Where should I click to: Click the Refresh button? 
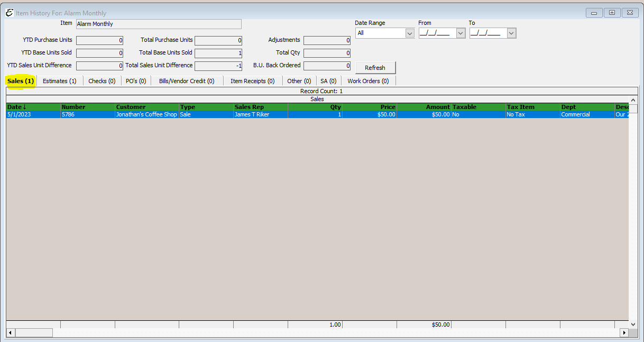[375, 68]
